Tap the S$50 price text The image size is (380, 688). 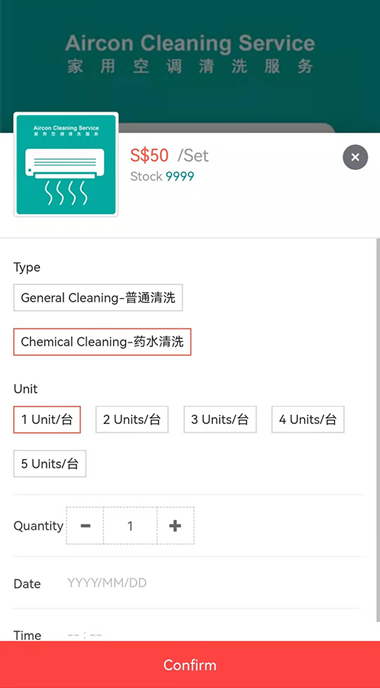coord(149,155)
